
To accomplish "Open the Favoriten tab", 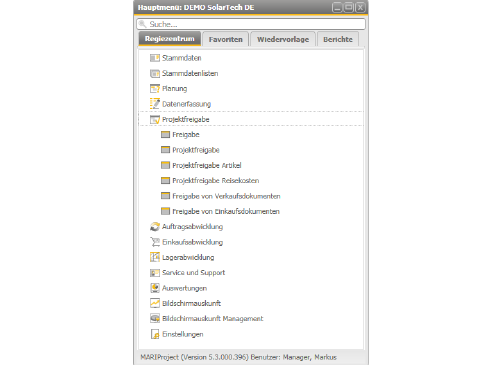I will click(x=226, y=39).
